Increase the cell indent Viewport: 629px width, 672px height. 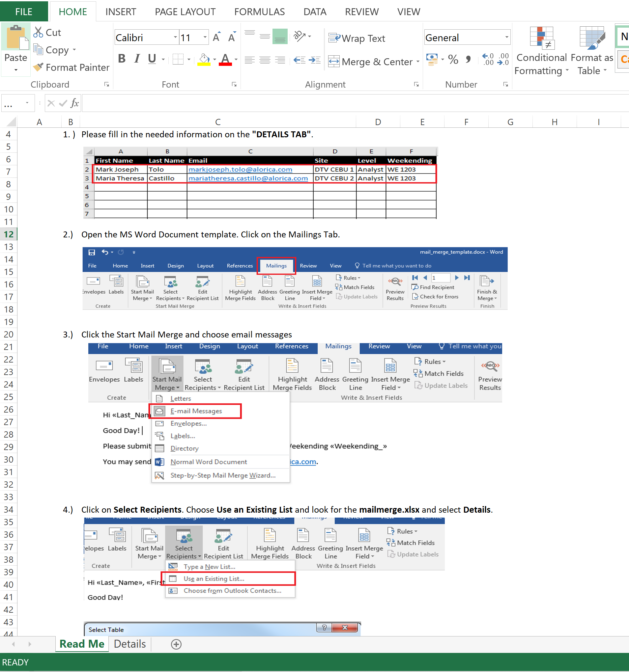point(315,60)
